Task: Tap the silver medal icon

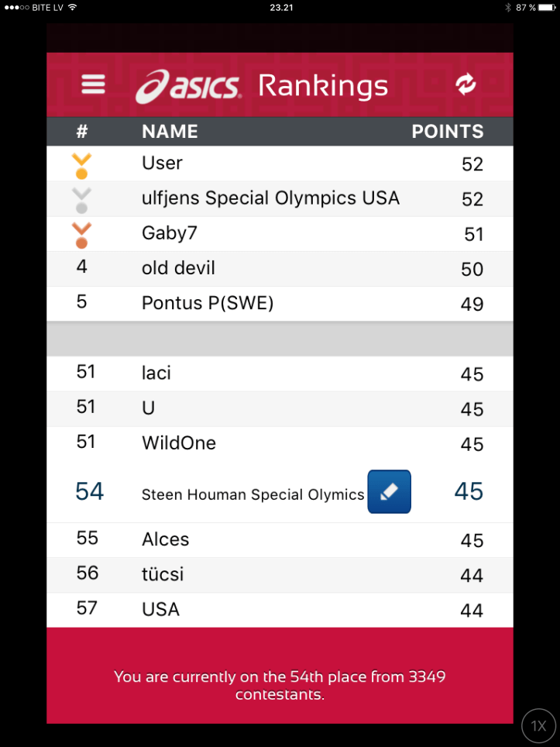Action: click(x=81, y=200)
